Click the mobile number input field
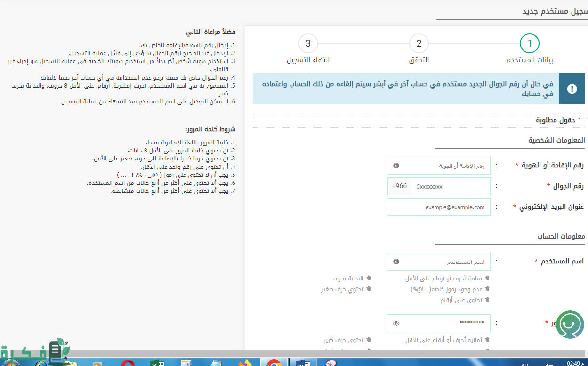The width and height of the screenshot is (588, 366). (x=450, y=186)
